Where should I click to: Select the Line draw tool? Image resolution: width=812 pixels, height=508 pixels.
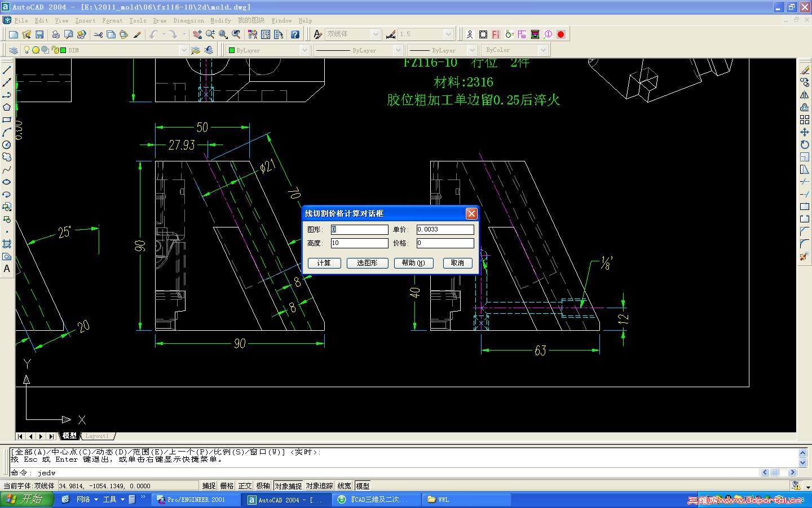[7, 70]
